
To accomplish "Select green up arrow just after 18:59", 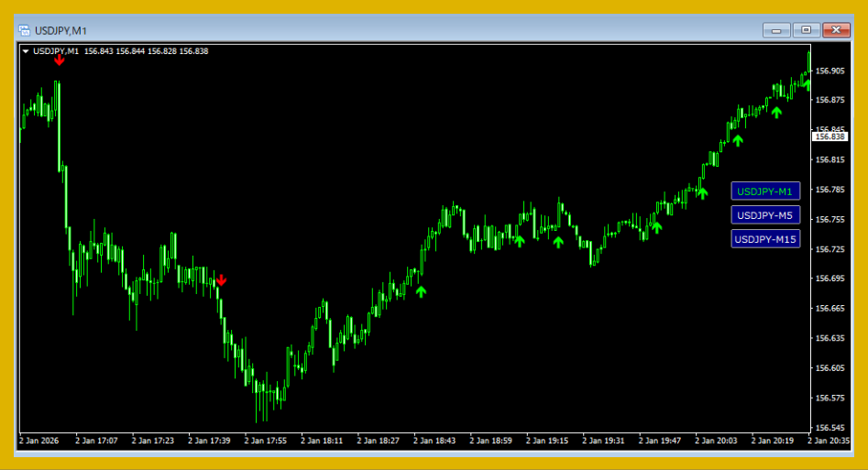I will pyautogui.click(x=519, y=241).
